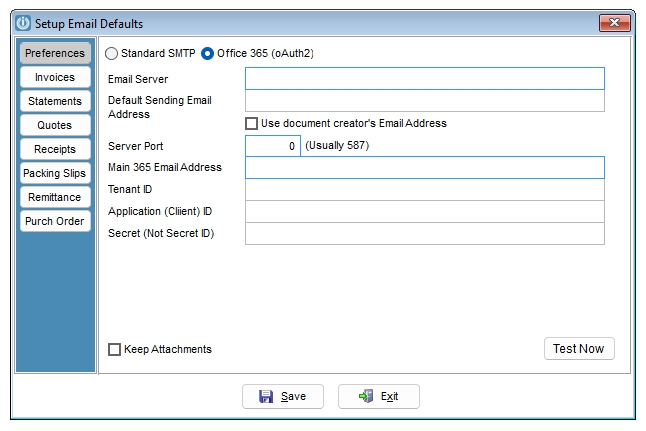Click the Test Now button
The width and height of the screenshot is (646, 431).
click(x=579, y=349)
